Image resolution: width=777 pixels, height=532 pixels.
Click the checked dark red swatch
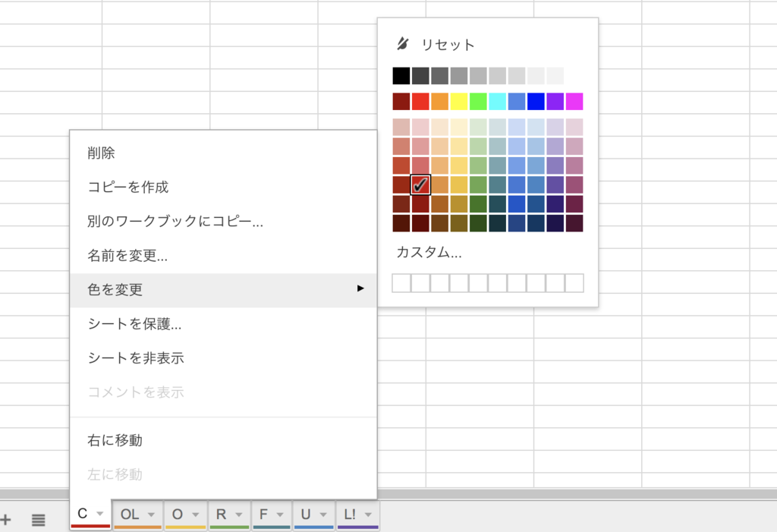point(420,184)
